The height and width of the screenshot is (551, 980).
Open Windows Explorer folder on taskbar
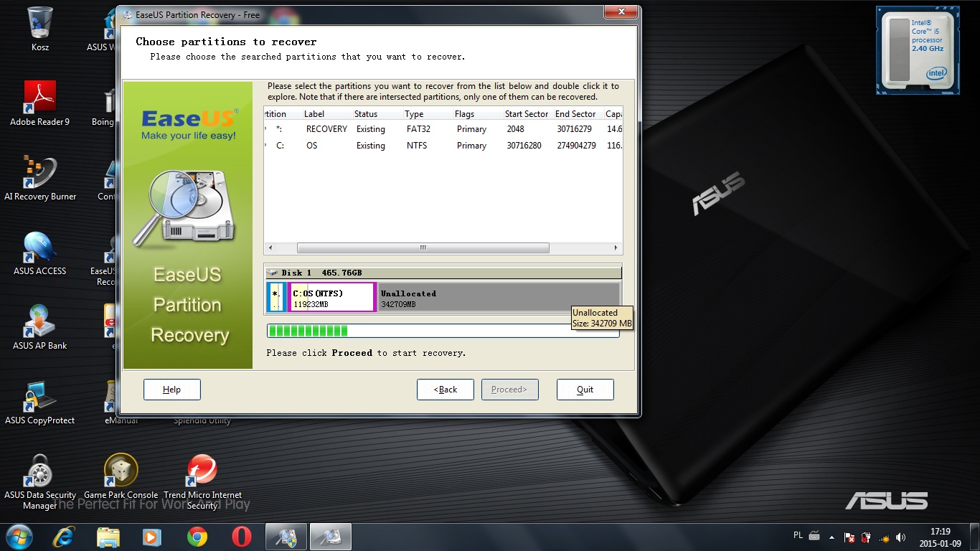(x=108, y=537)
